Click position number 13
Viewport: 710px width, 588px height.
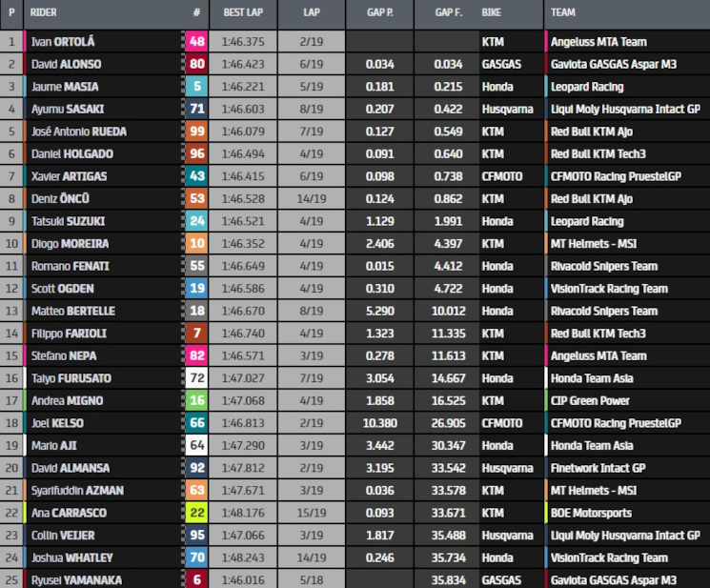(11, 311)
